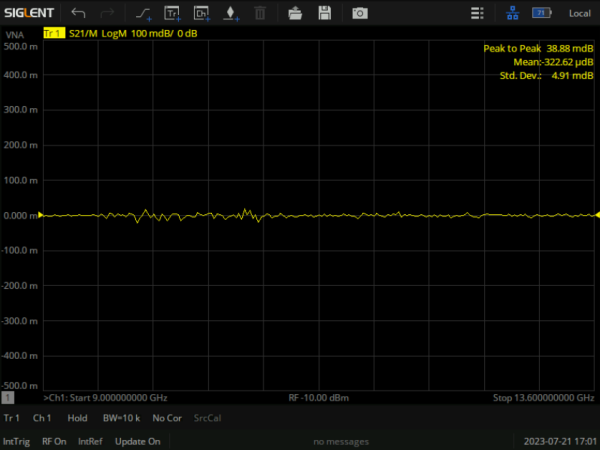Add a marker using the marker icon
600x450 pixels.
230,13
